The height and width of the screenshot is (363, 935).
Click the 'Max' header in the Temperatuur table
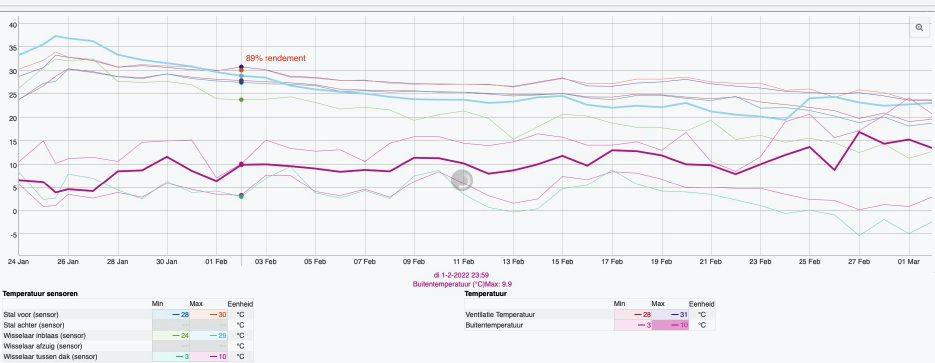point(658,303)
